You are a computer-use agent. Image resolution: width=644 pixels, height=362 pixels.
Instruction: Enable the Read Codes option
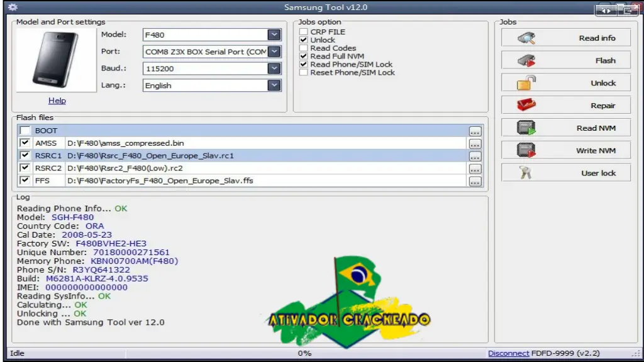(304, 48)
